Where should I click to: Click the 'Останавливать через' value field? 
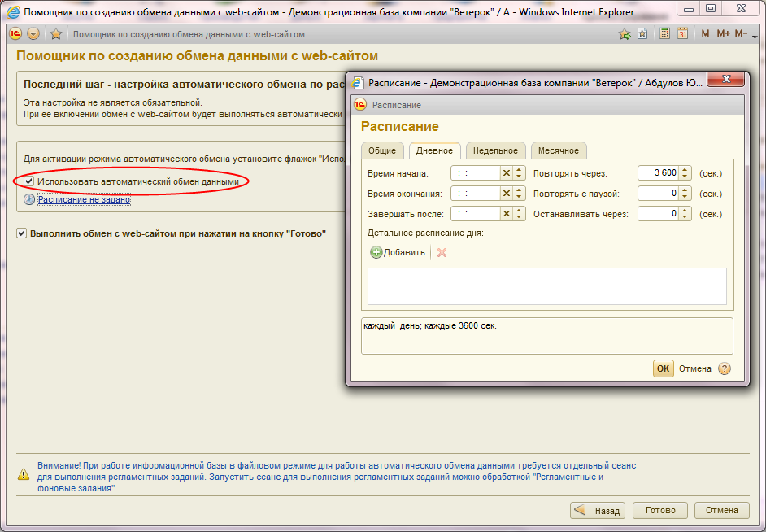(x=658, y=214)
